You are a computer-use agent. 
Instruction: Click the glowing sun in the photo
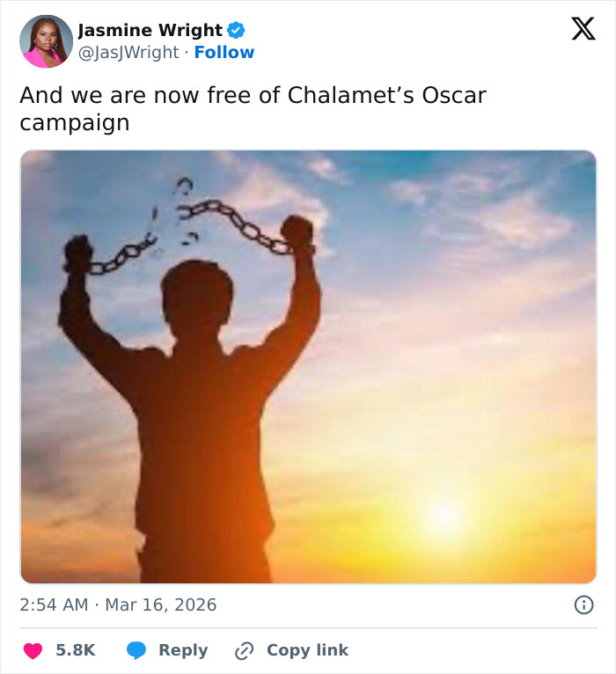tap(443, 516)
